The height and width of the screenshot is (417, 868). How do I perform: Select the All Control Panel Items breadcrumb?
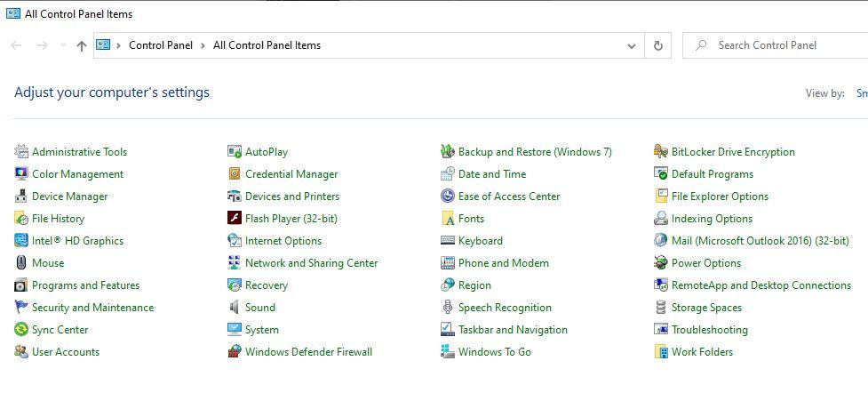[x=267, y=45]
